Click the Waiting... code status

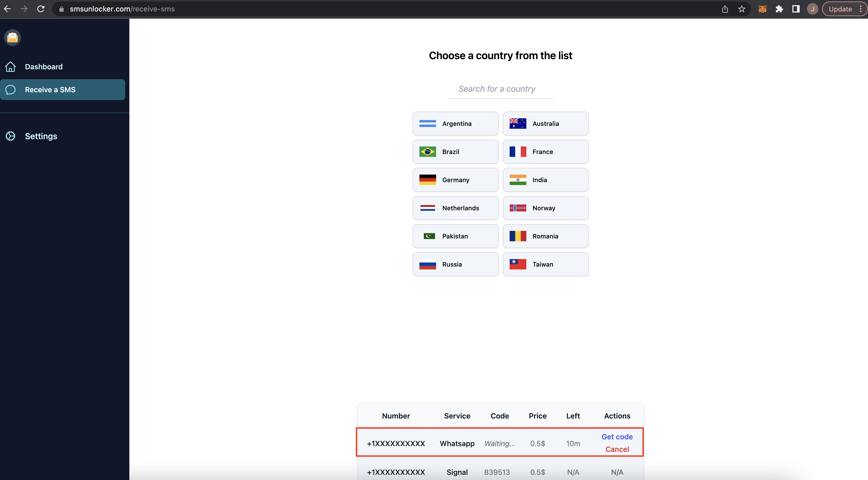click(500, 444)
